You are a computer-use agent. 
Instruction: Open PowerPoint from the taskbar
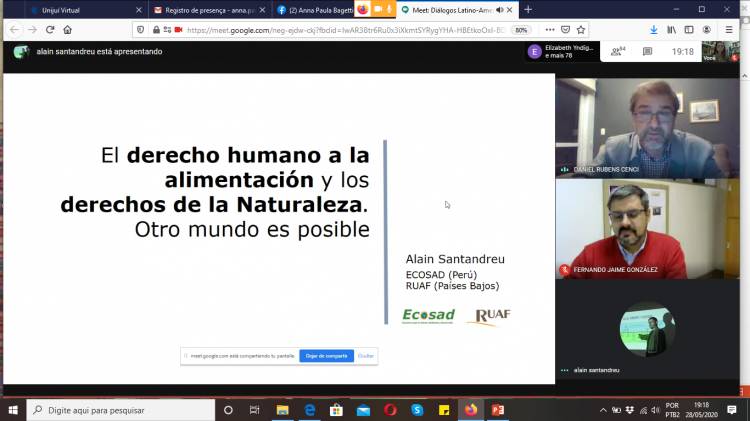(x=497, y=410)
